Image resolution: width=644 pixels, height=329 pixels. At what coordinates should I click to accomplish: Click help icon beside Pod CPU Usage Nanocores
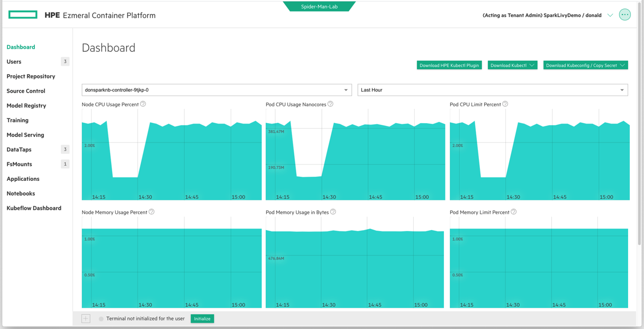(330, 104)
